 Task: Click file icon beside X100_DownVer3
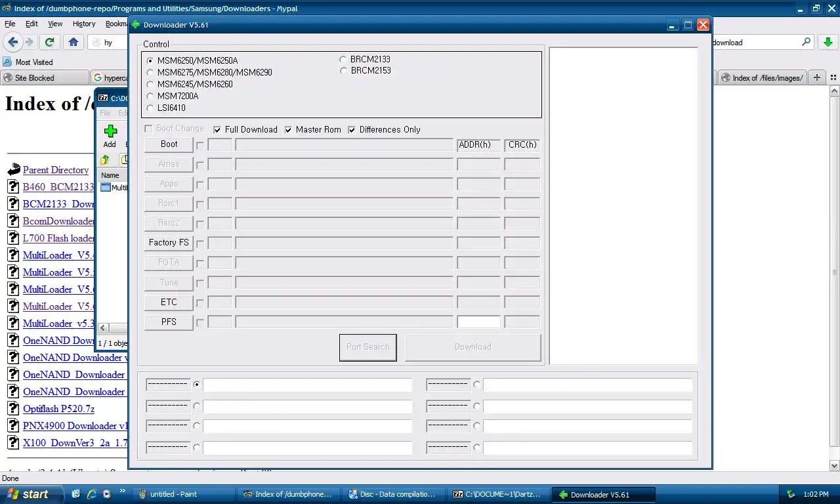point(13,442)
